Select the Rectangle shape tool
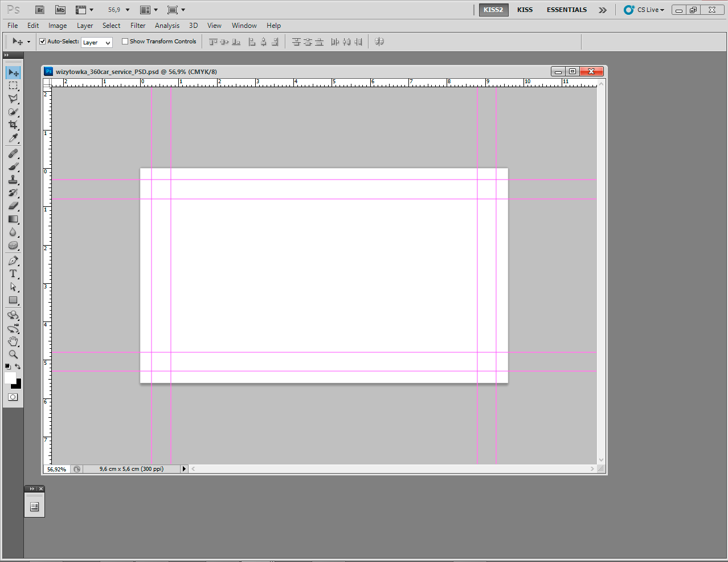Viewport: 728px width, 562px height. 13,300
